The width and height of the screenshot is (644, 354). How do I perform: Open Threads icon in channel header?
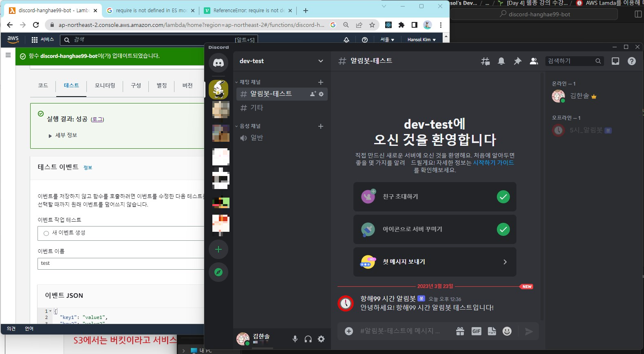click(x=485, y=61)
